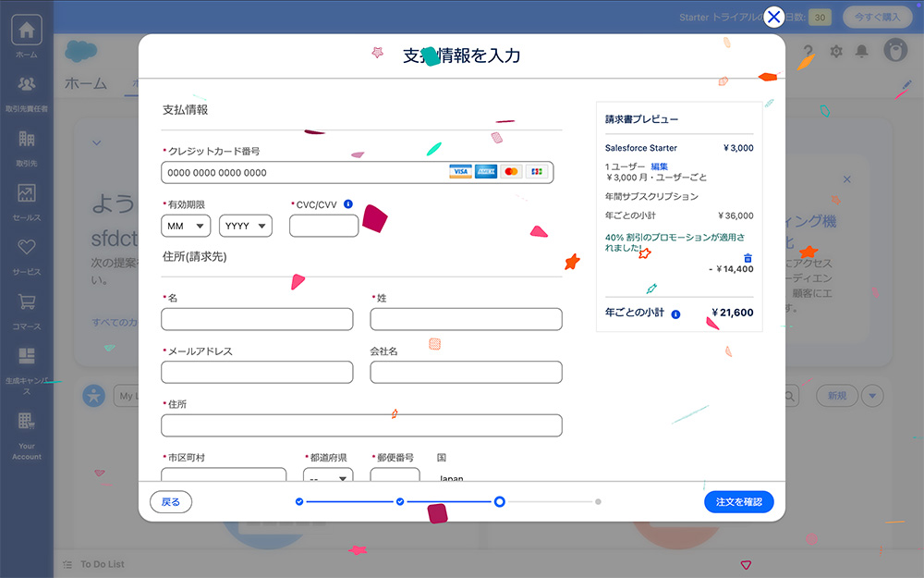Image resolution: width=924 pixels, height=578 pixels.
Task: Click the pencil edit icon behind dialog
Action: click(x=906, y=86)
